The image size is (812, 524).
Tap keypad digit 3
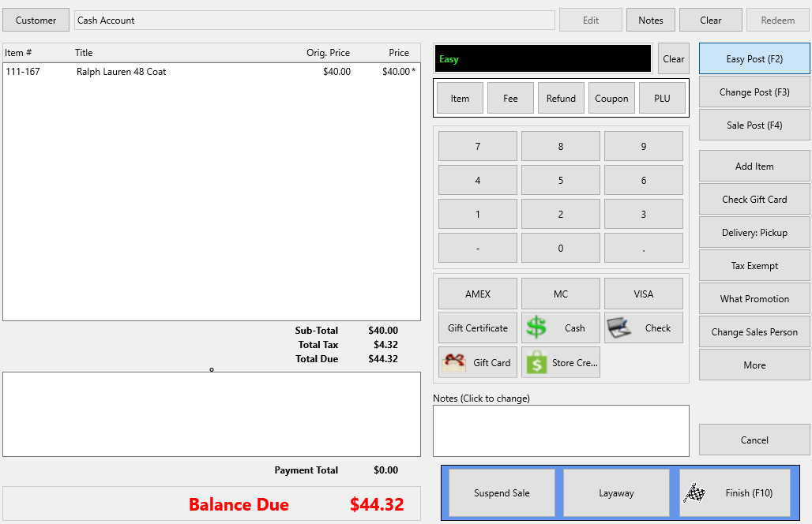[x=643, y=214]
